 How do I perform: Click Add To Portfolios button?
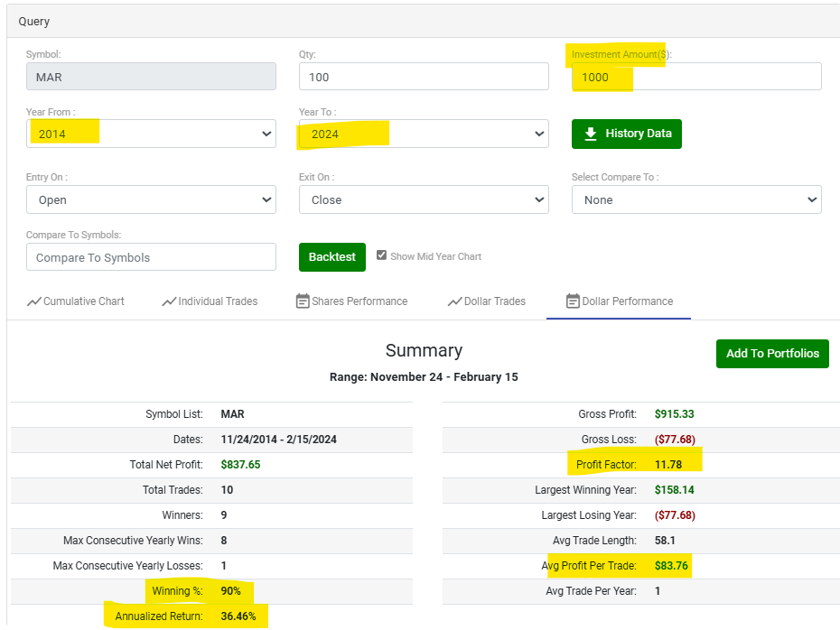(772, 354)
